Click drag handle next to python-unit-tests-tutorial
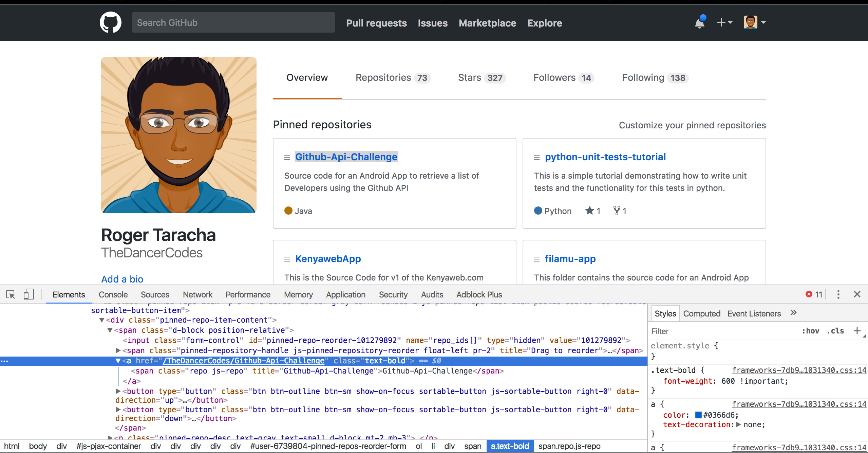868x453 pixels. tap(537, 157)
